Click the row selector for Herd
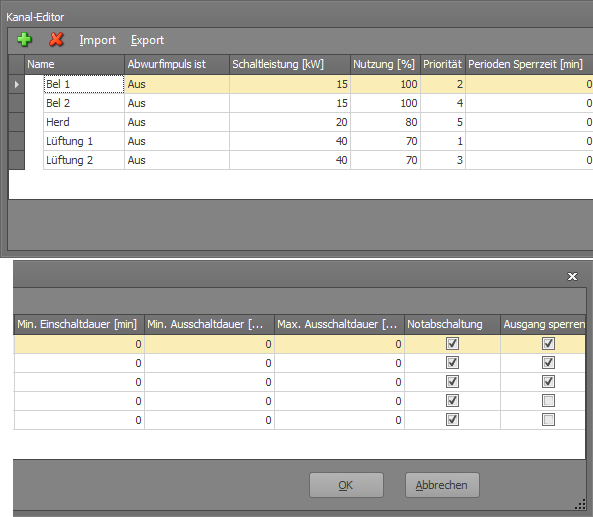 point(17,122)
